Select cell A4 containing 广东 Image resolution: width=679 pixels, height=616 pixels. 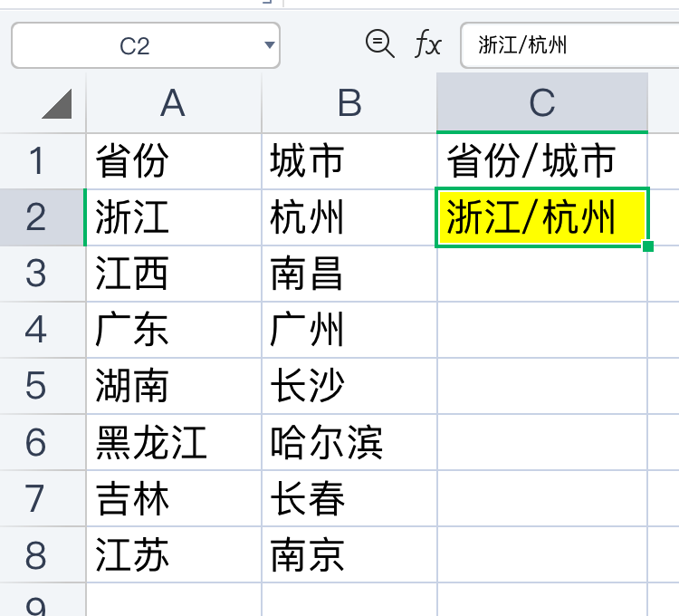tap(174, 330)
